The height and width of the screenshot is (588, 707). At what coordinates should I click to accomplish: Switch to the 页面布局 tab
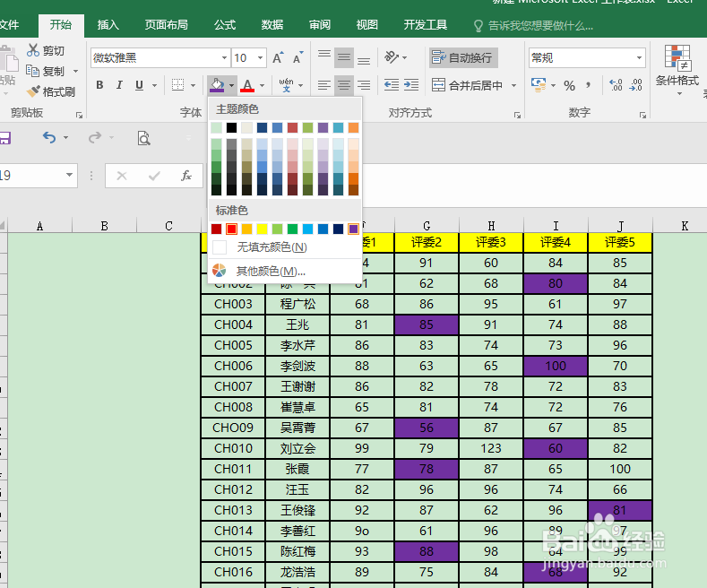click(x=167, y=25)
